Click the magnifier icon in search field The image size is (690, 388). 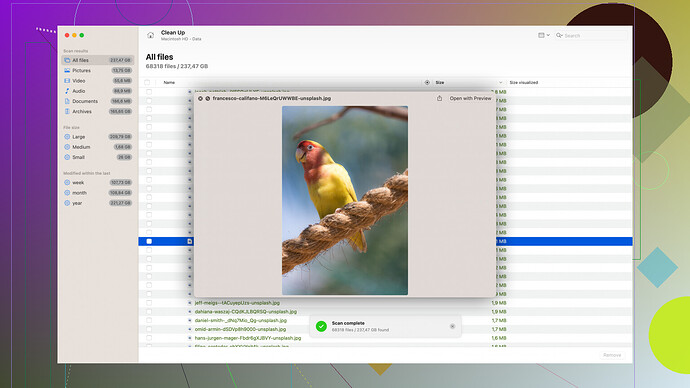point(559,35)
